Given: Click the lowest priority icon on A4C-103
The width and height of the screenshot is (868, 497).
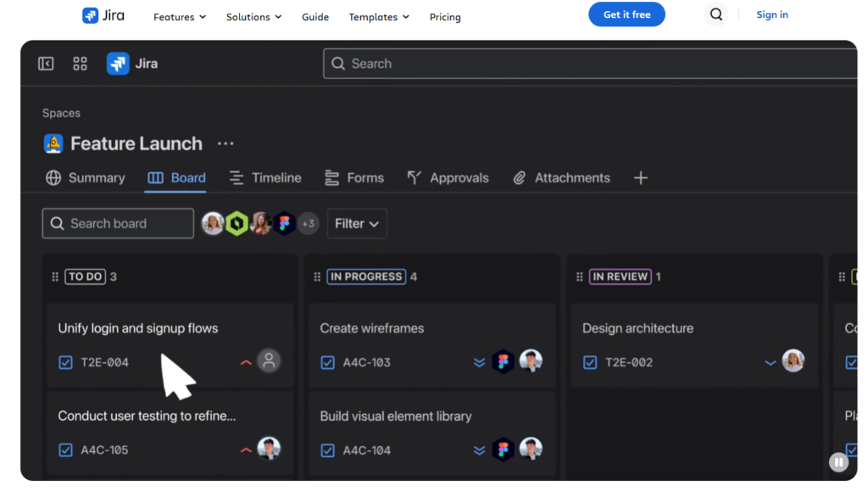Looking at the screenshot, I should coord(480,362).
